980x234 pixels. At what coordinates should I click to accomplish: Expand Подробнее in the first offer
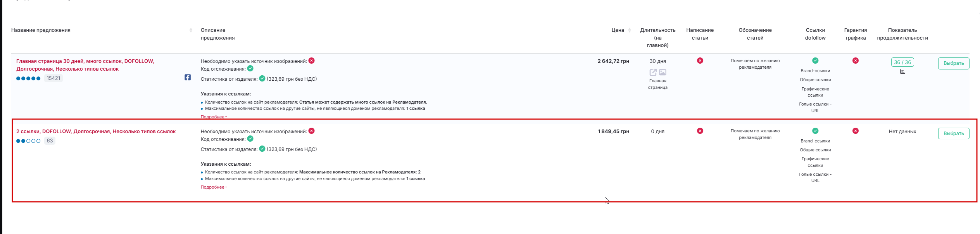tap(213, 117)
